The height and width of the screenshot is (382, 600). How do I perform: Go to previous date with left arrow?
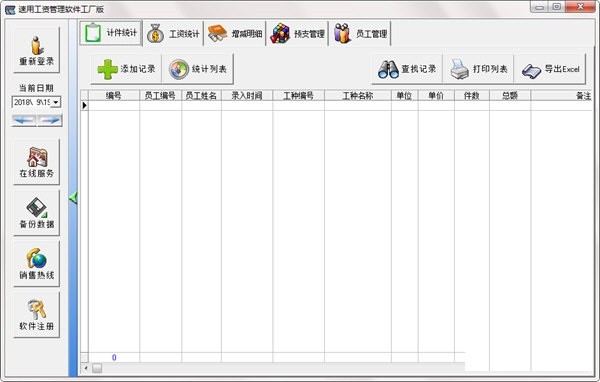click(x=24, y=120)
